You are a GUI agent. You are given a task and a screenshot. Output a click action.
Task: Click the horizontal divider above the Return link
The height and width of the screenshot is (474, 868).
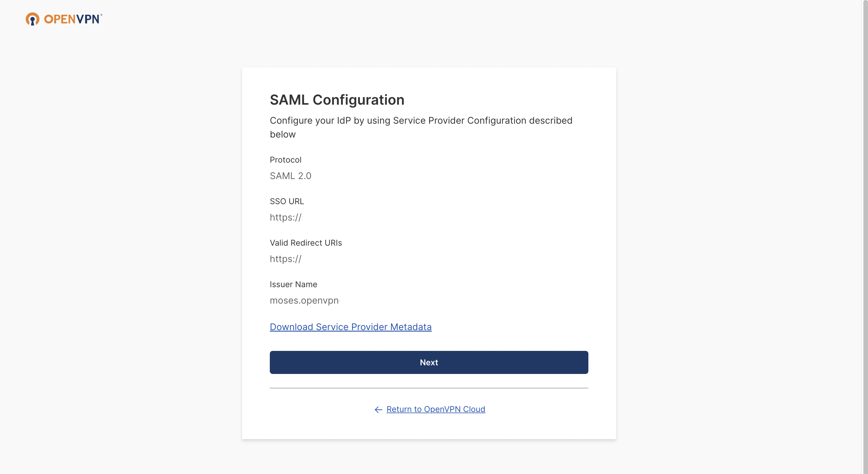pos(429,388)
